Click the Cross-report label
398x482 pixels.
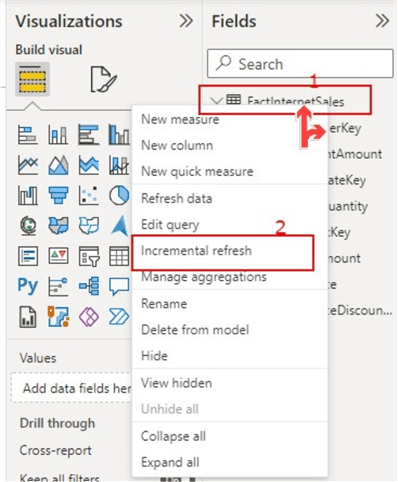(x=55, y=450)
